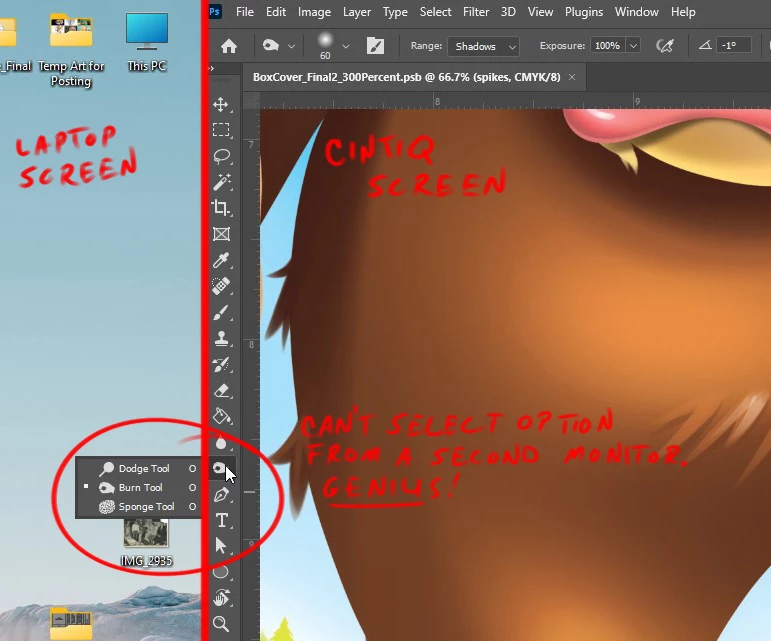Viewport: 771px width, 641px height.
Task: Select the Frame tool
Action: [x=221, y=234]
